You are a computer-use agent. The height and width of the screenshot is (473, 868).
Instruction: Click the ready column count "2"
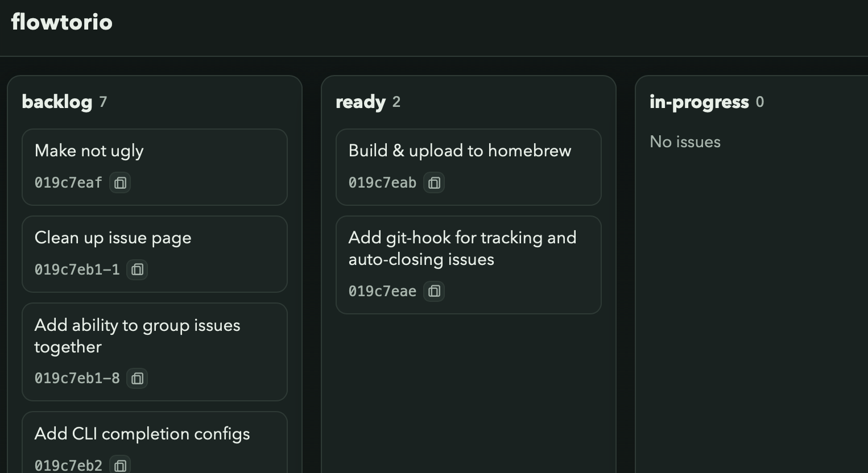tap(396, 102)
